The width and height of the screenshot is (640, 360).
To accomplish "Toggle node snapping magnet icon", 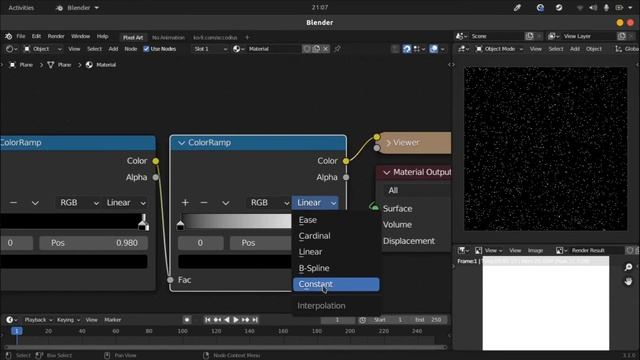I will coord(407,49).
